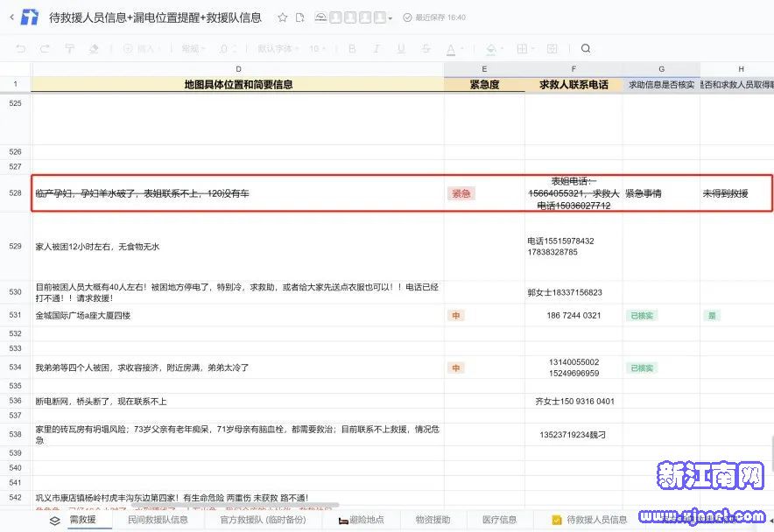Click the clear format eraser icon
Screen dimensions: 774x532
pos(94,49)
